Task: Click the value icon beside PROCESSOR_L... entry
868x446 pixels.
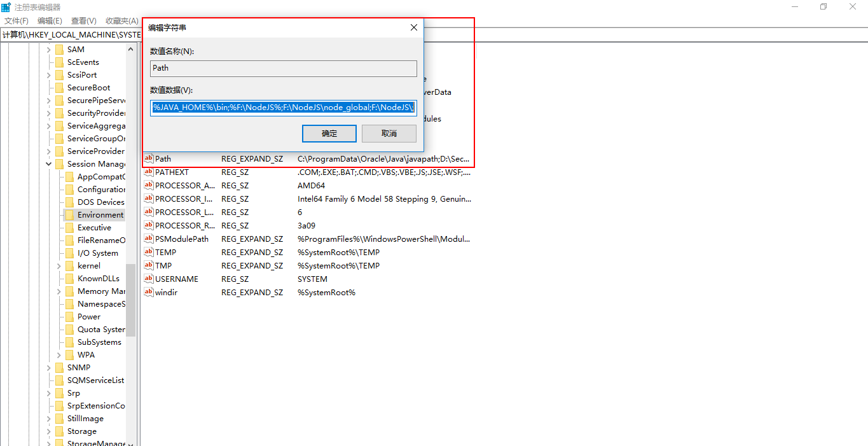Action: point(149,213)
